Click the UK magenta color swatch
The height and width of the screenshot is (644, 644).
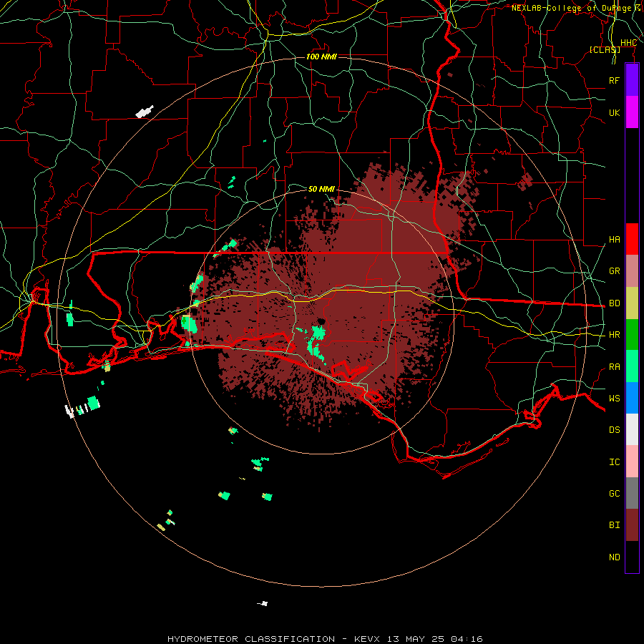(632, 112)
